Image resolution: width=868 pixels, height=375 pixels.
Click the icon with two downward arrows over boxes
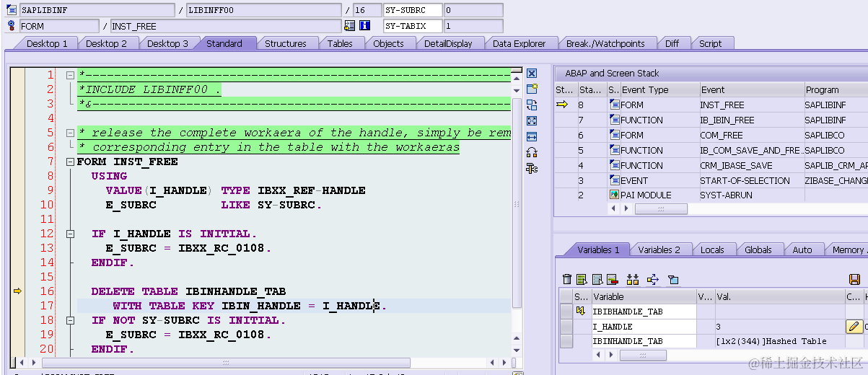633,279
